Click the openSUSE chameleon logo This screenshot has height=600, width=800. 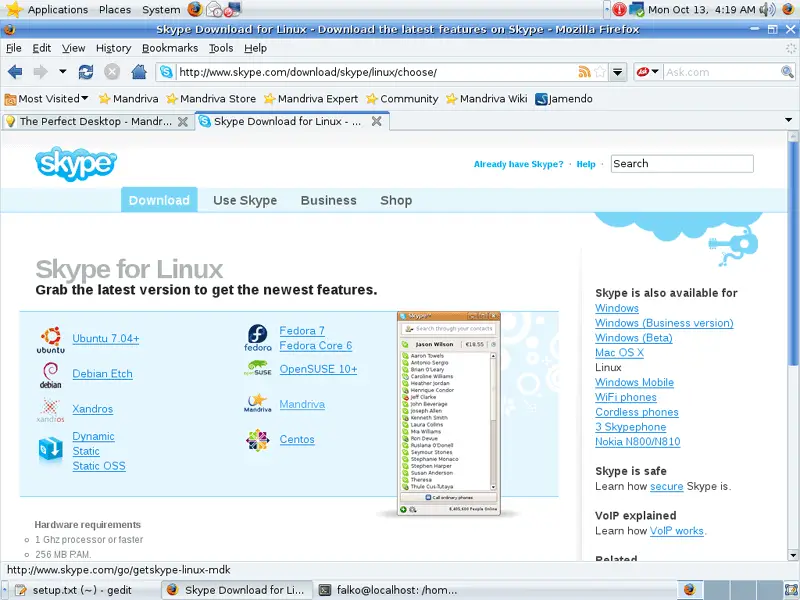(258, 368)
